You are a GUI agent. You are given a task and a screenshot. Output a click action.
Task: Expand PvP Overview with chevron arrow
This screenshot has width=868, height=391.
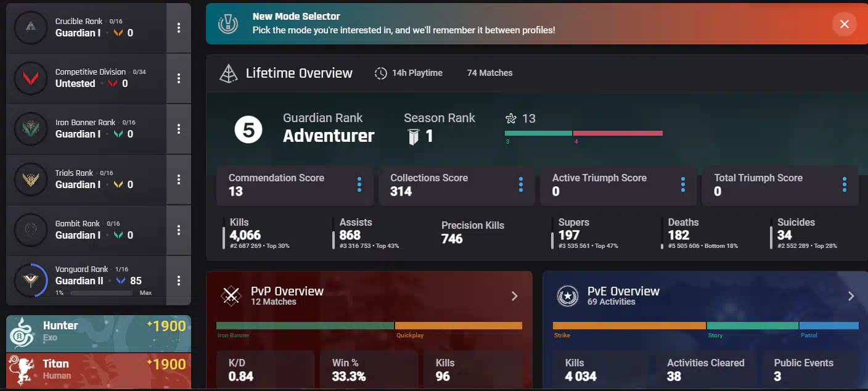(515, 296)
